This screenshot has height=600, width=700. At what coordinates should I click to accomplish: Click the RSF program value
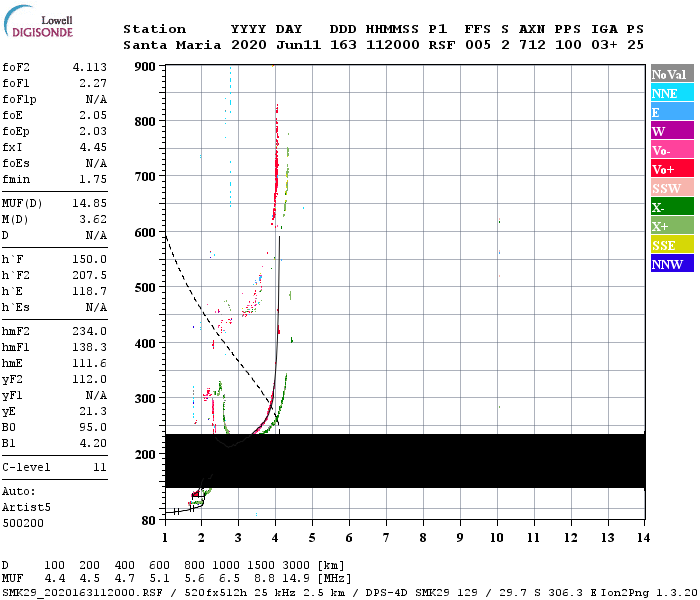point(442,45)
